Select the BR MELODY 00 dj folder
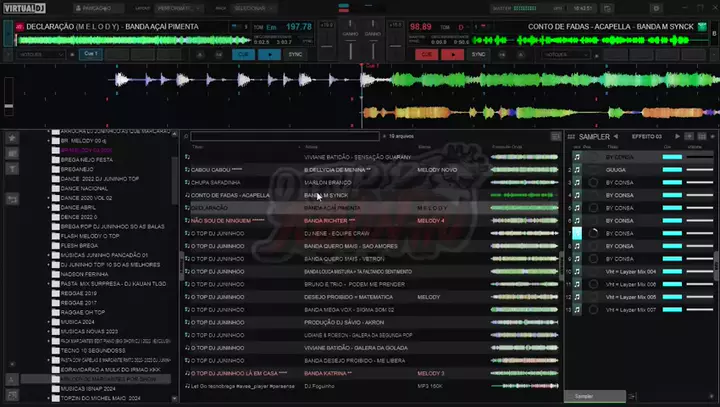 pos(83,141)
